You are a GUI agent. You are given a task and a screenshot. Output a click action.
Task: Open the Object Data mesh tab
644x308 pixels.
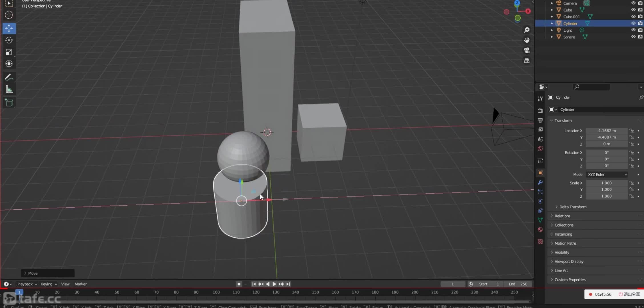click(540, 220)
